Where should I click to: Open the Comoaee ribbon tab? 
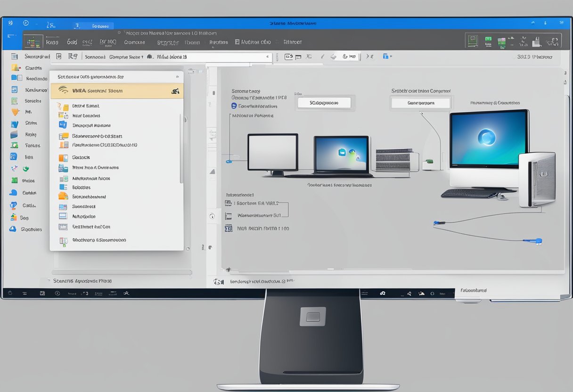coord(134,42)
